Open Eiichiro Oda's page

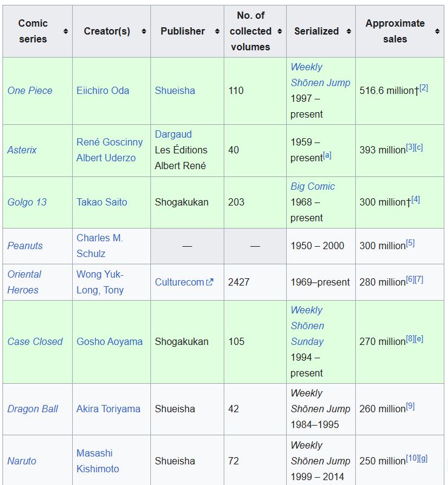102,90
